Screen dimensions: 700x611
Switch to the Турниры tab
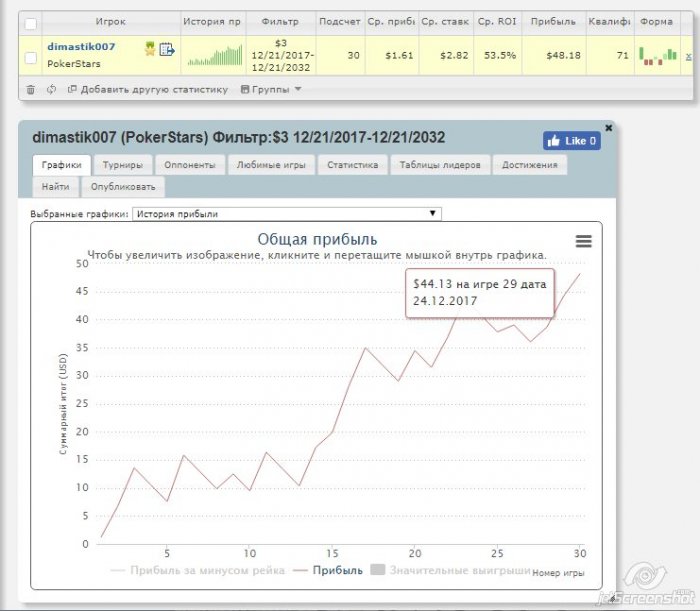(123, 165)
